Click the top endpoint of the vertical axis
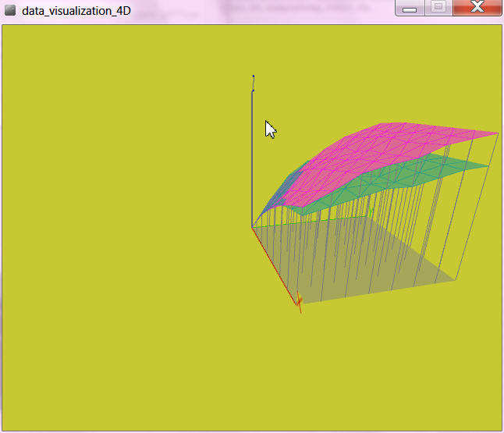 point(254,76)
